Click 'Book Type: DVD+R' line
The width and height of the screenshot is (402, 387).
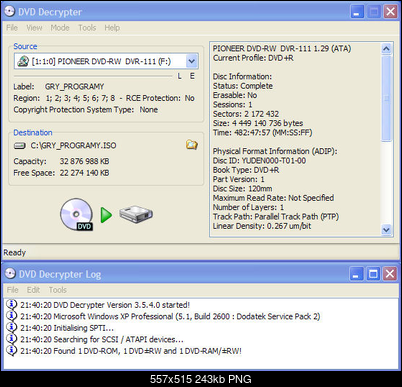click(x=246, y=170)
